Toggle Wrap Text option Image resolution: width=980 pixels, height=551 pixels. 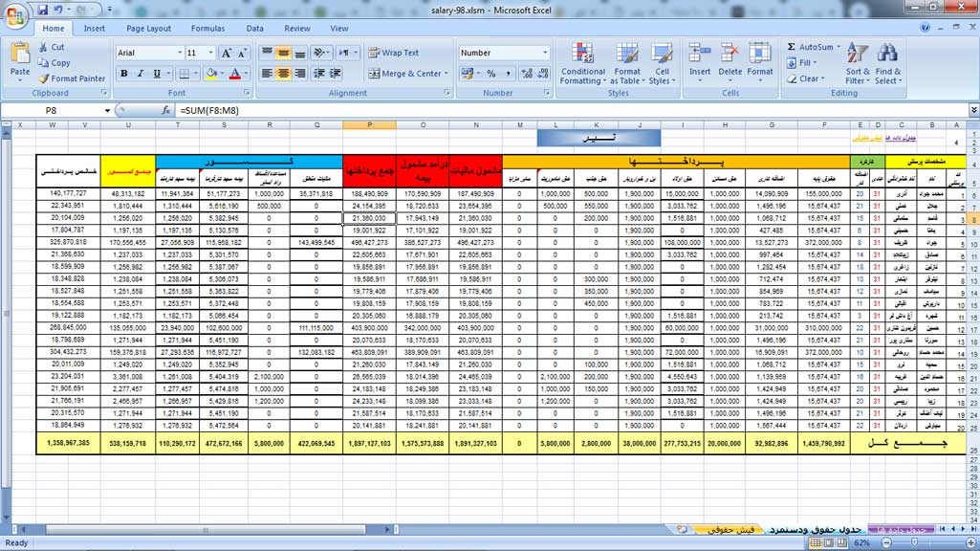coord(394,53)
